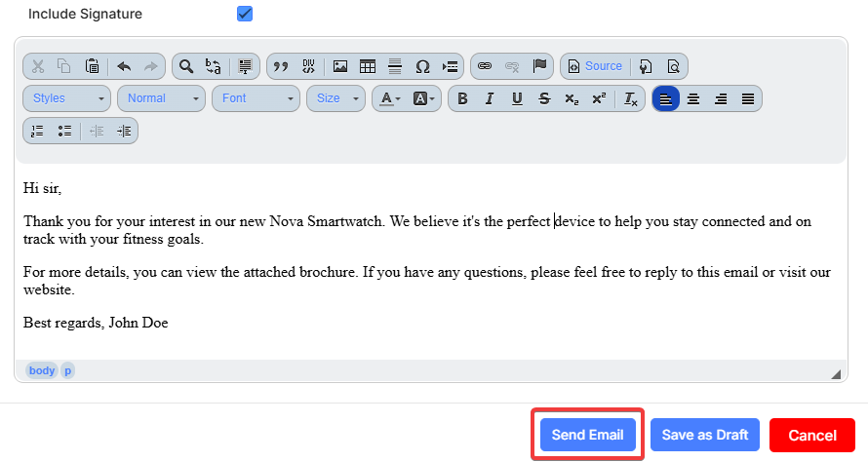
Task: Insert a block quote
Action: pyautogui.click(x=281, y=66)
